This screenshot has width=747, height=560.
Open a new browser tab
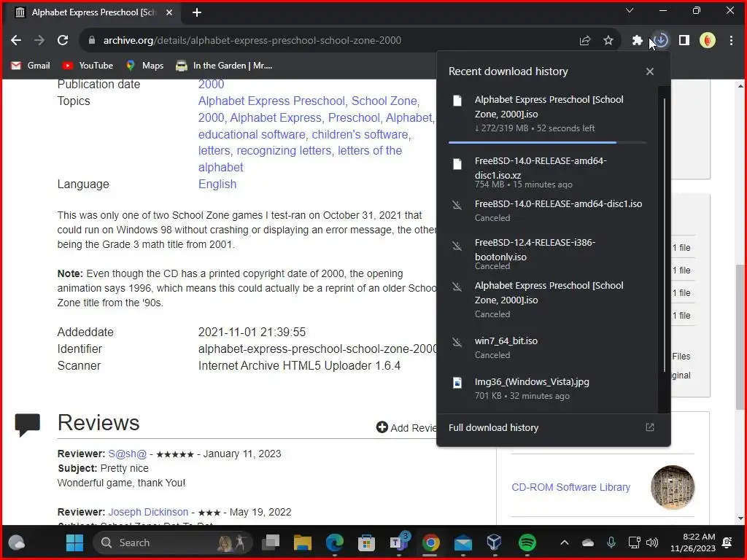click(x=197, y=12)
